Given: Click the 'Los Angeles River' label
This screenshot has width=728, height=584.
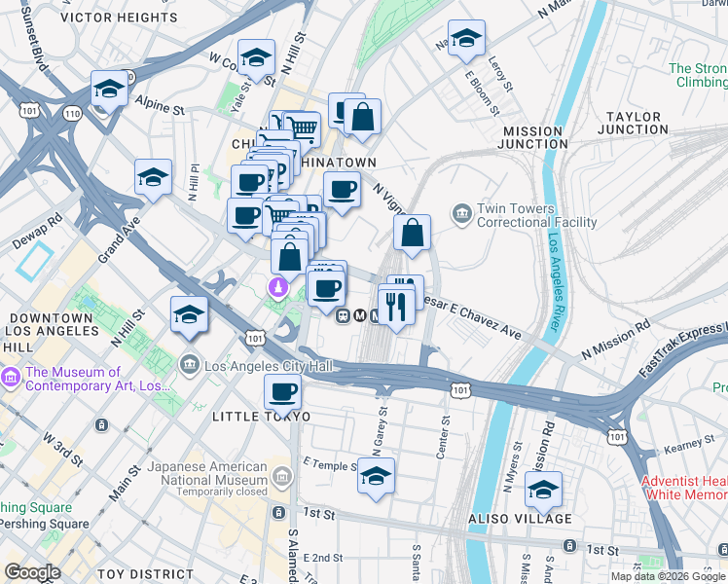Looking at the screenshot, I should 556,281.
